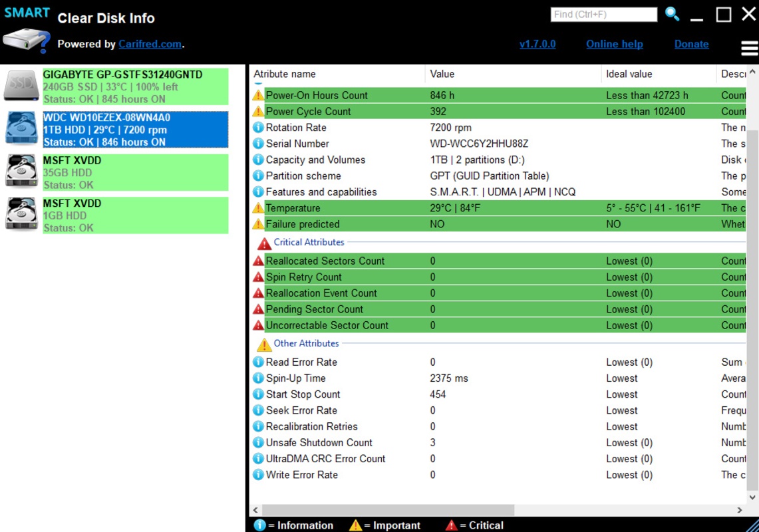
Task: Click the warning icon beside Temperature
Action: (259, 208)
